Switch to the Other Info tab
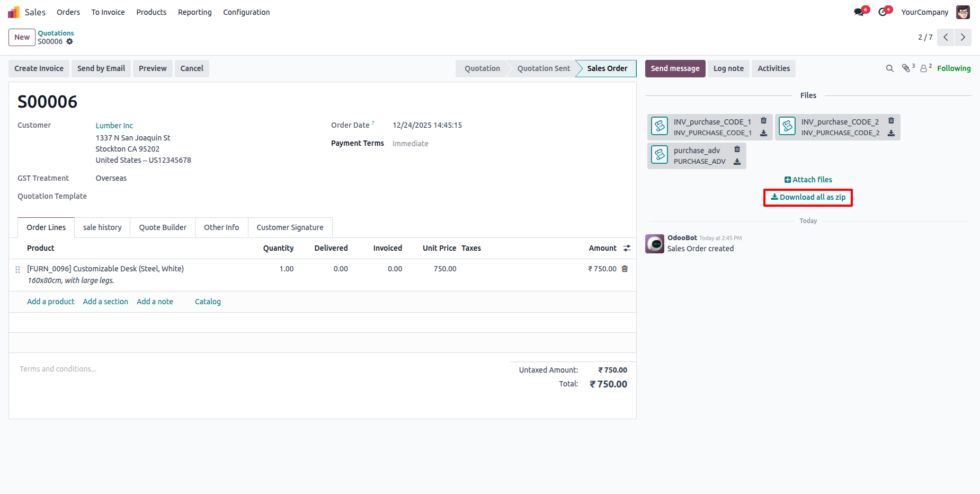The image size is (980, 494). 221,227
